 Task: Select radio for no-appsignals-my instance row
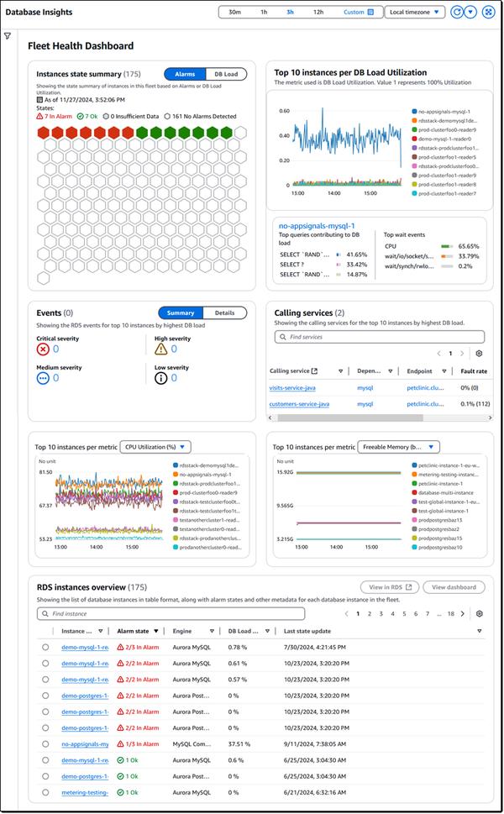coord(45,744)
